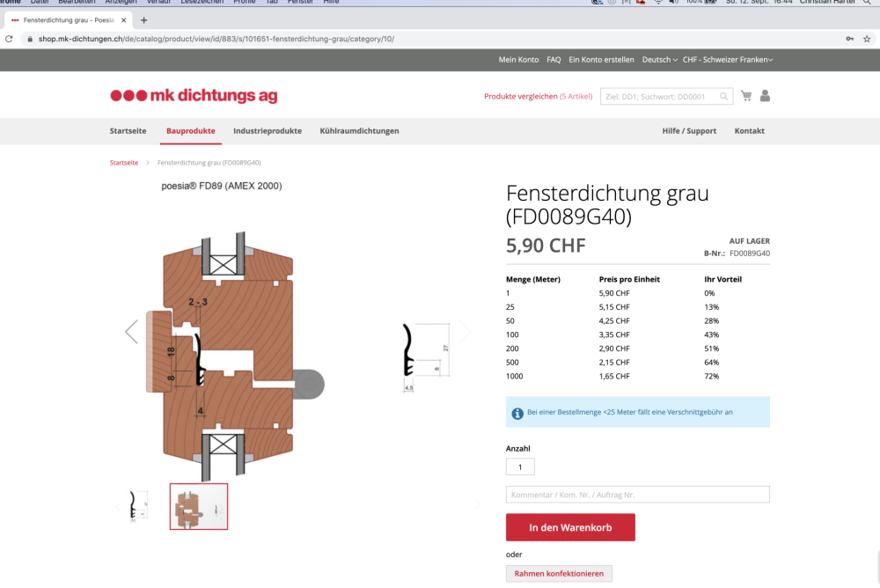Click the Anzahl quantity input field
The width and height of the screenshot is (880, 588).
tap(520, 467)
